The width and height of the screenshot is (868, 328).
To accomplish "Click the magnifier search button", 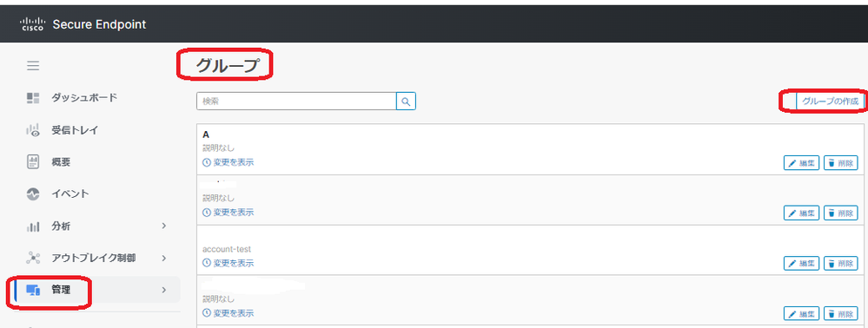I will 406,102.
